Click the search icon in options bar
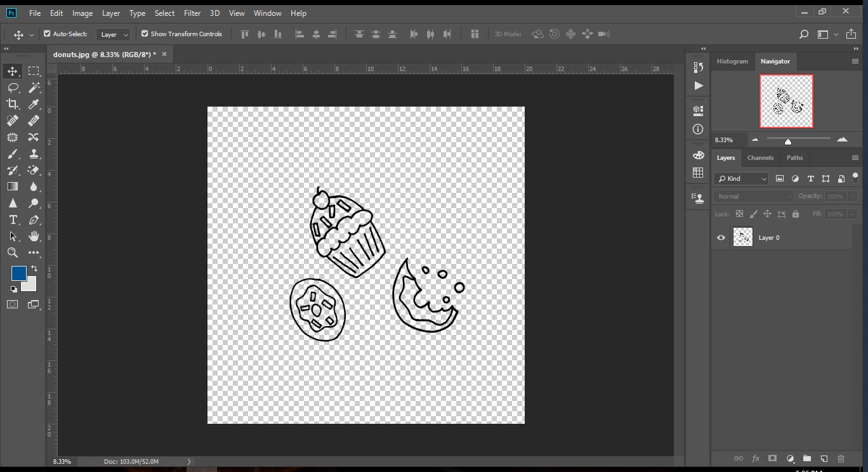 pos(804,34)
